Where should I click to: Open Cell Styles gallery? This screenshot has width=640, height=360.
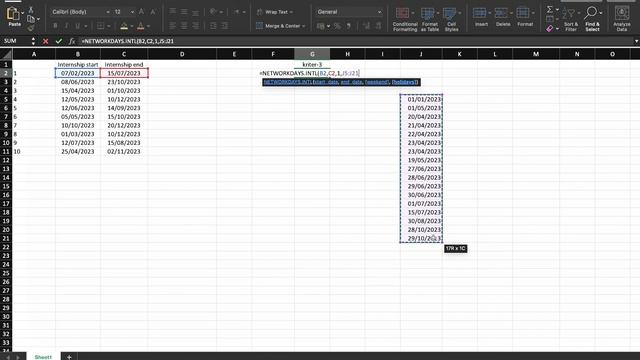pyautogui.click(x=451, y=19)
